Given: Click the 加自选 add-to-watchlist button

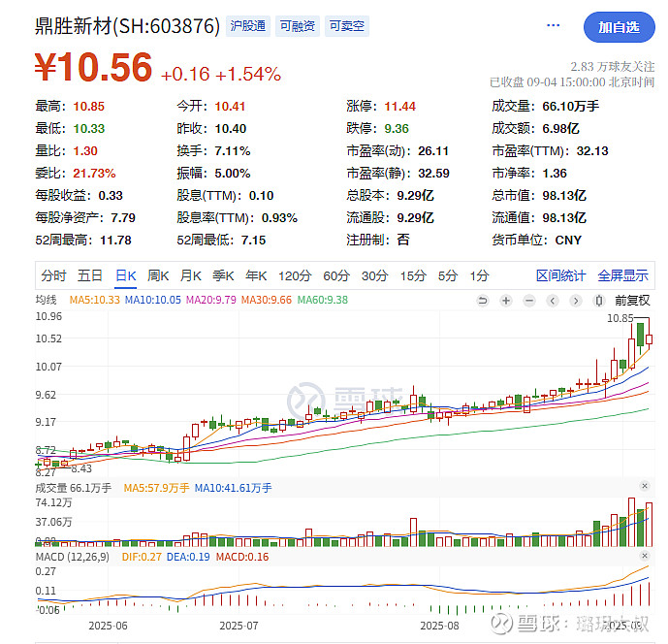Looking at the screenshot, I should click(x=619, y=27).
